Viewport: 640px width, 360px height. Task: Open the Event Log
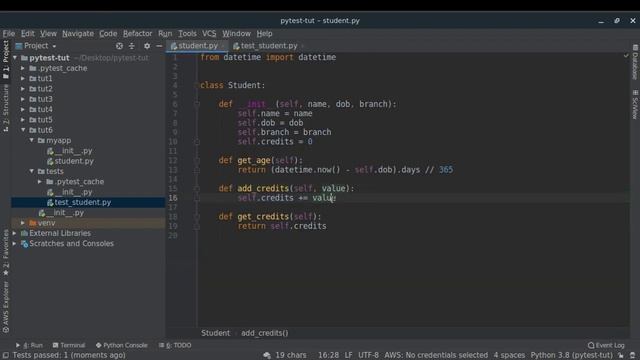(x=606, y=345)
